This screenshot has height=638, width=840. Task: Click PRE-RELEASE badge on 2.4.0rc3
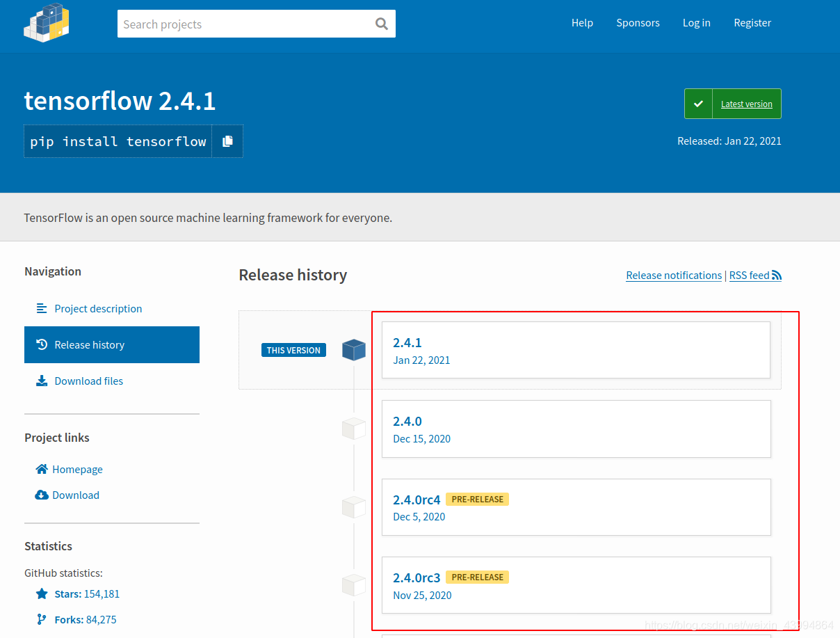click(x=477, y=577)
